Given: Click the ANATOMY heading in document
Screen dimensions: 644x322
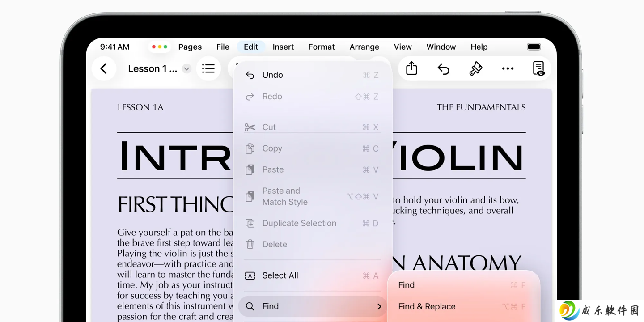Looking at the screenshot, I should point(466,263).
